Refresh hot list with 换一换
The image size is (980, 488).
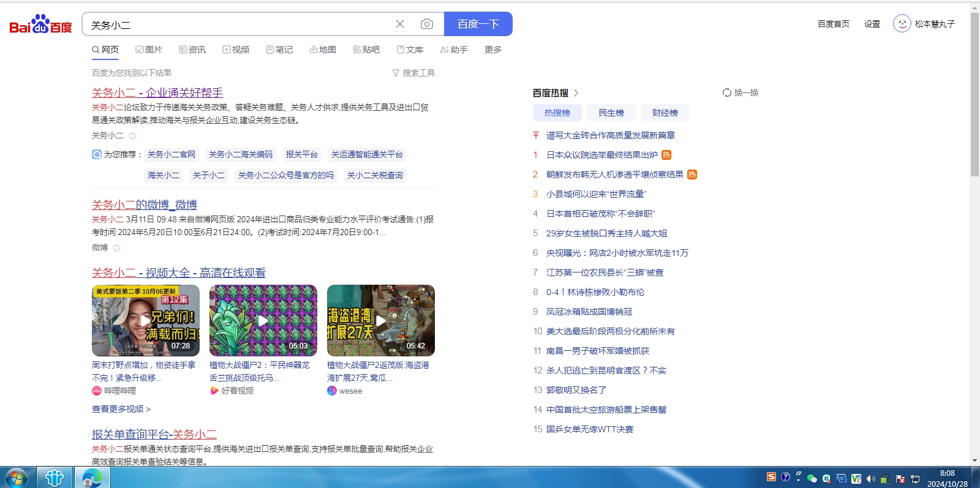click(x=741, y=92)
